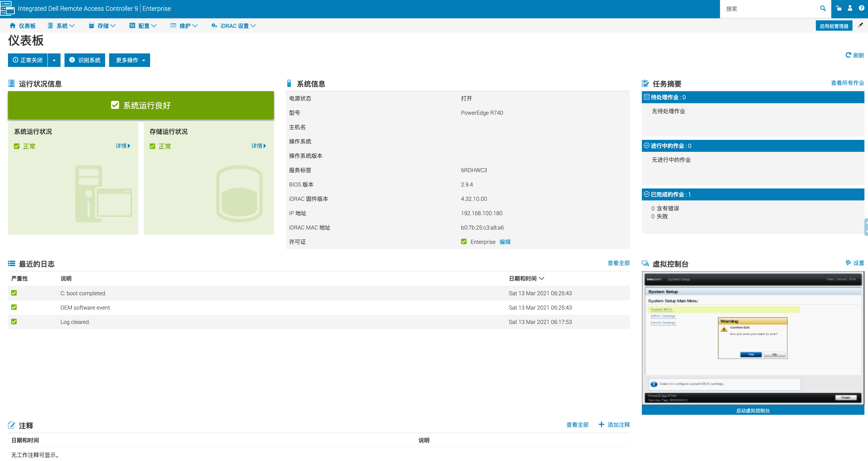Click the green check beside Enterprise license
Image resolution: width=868 pixels, height=461 pixels.
click(464, 241)
